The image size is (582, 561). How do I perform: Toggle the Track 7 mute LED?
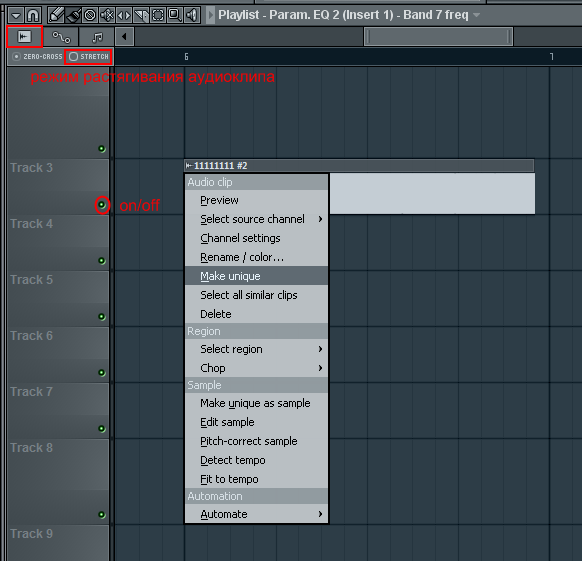102,428
